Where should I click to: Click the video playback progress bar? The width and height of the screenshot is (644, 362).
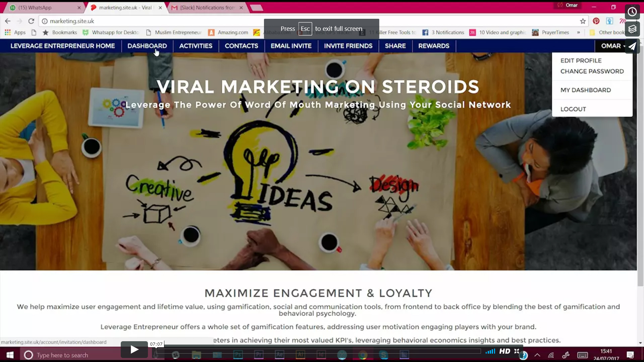coord(319,351)
